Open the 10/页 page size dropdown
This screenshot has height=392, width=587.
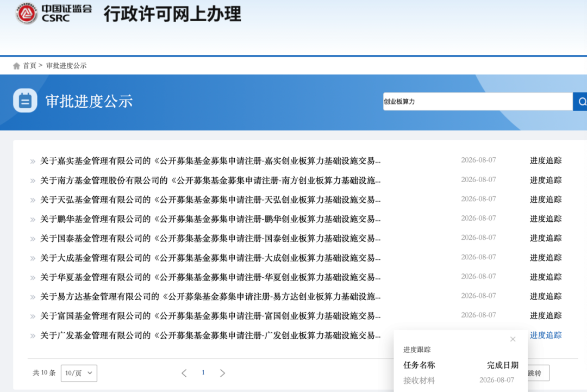point(79,373)
